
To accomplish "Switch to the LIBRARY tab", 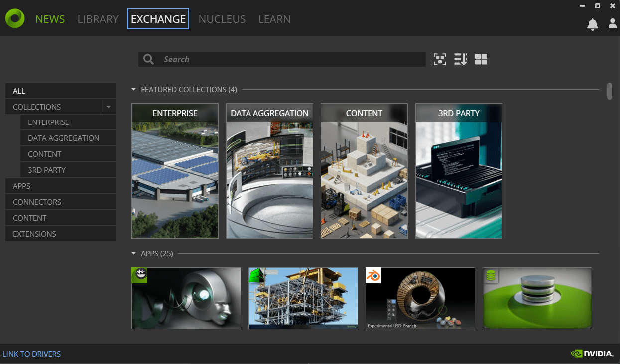I will click(98, 19).
